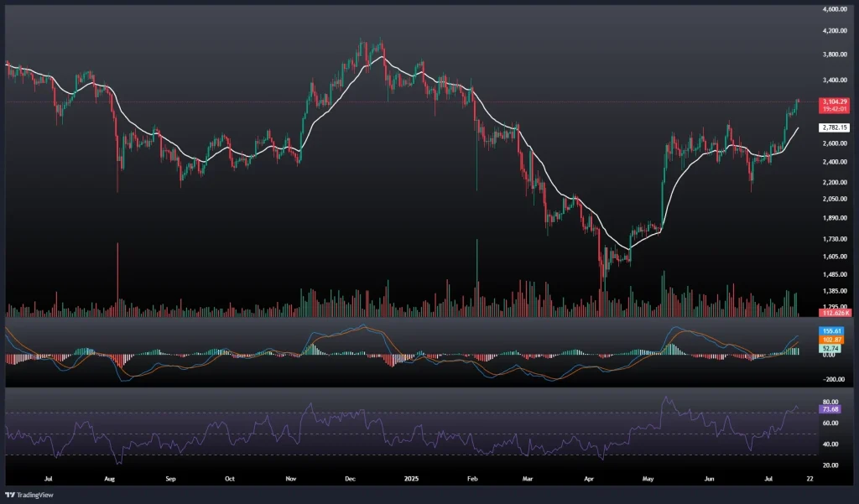Screen dimensions: 859x504
Task: Click the 2,050.00 price axis label
Action: 835,199
